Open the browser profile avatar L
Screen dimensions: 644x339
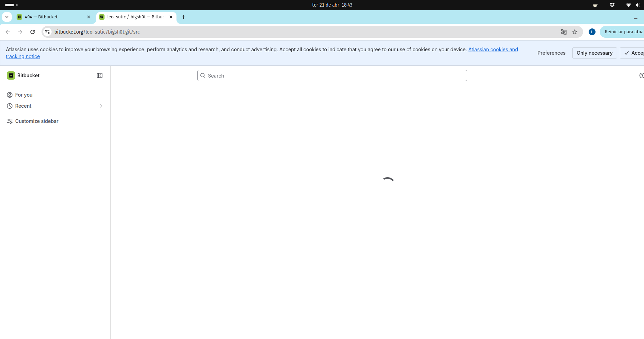(x=592, y=32)
